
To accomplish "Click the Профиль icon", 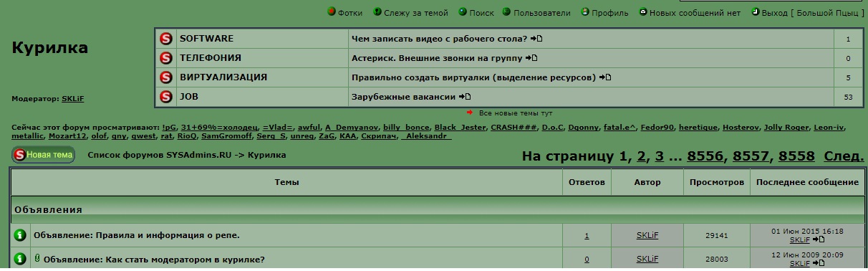I will click(586, 12).
